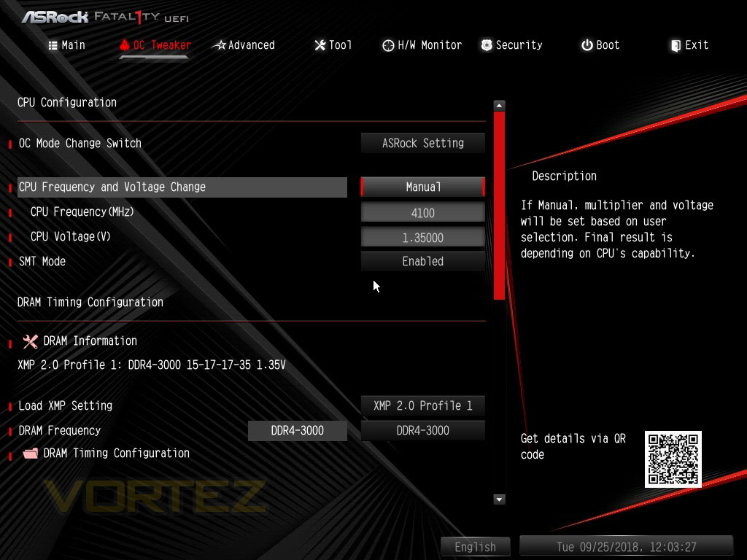The width and height of the screenshot is (747, 560).
Task: Change OC Mode Change Switch ASRock Setting
Action: point(422,144)
